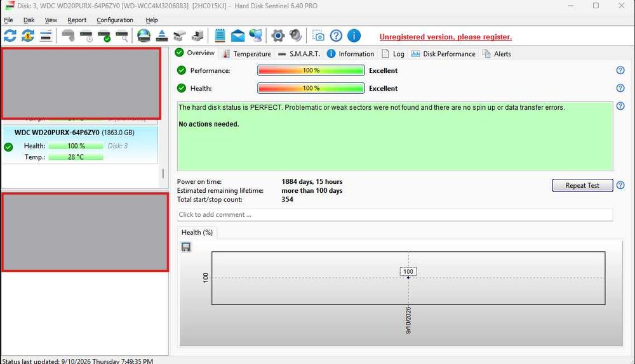Switch to the Log tab

(393, 54)
